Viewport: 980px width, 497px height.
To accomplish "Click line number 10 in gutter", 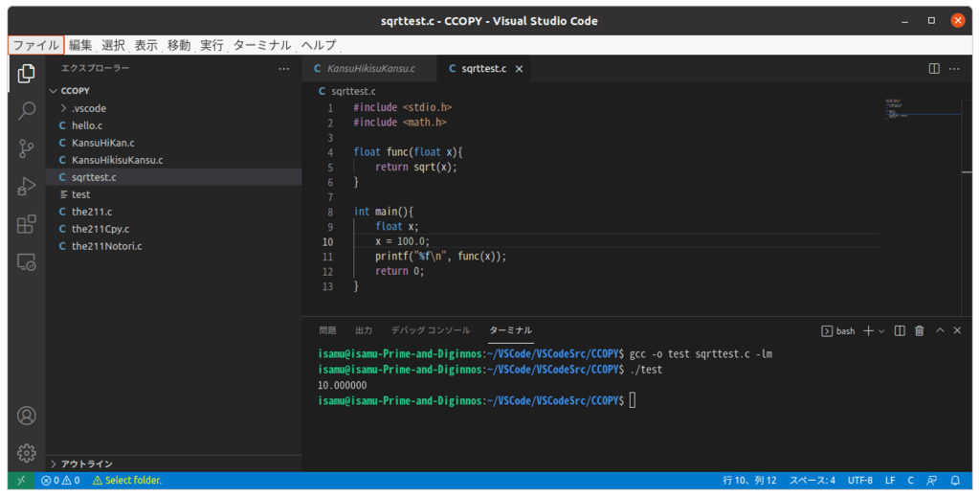I will click(x=327, y=242).
